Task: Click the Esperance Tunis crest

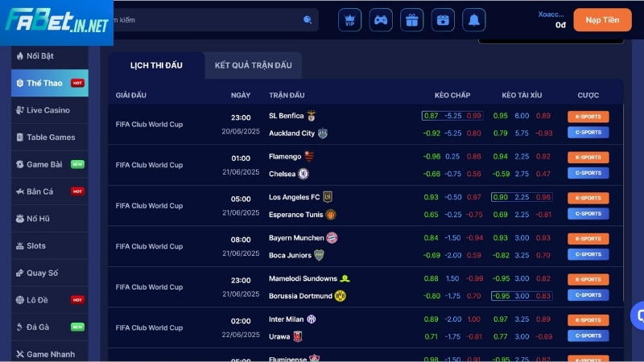Action: click(x=331, y=215)
